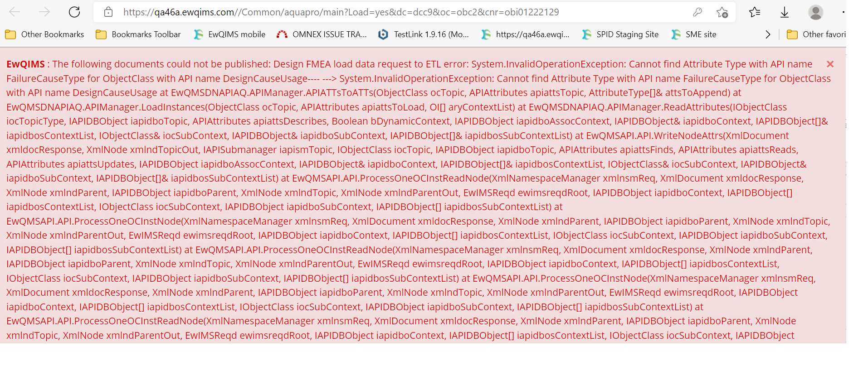Image resolution: width=868 pixels, height=376 pixels.
Task: Open the https://qa46a.ewqi... bookmark
Action: [x=525, y=34]
